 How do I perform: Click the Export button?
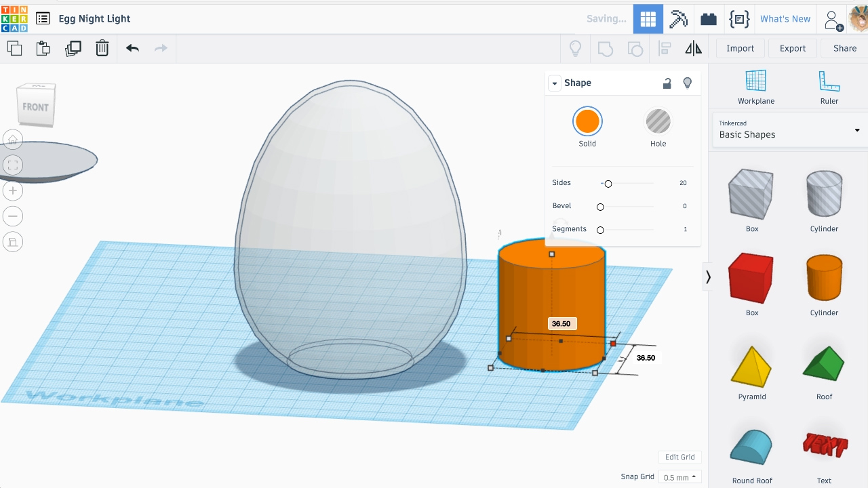point(792,48)
